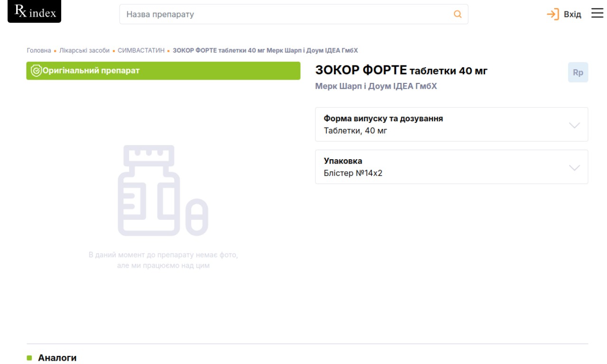607x364 pixels.
Task: Click the no-photo notice text
Action: (163, 260)
